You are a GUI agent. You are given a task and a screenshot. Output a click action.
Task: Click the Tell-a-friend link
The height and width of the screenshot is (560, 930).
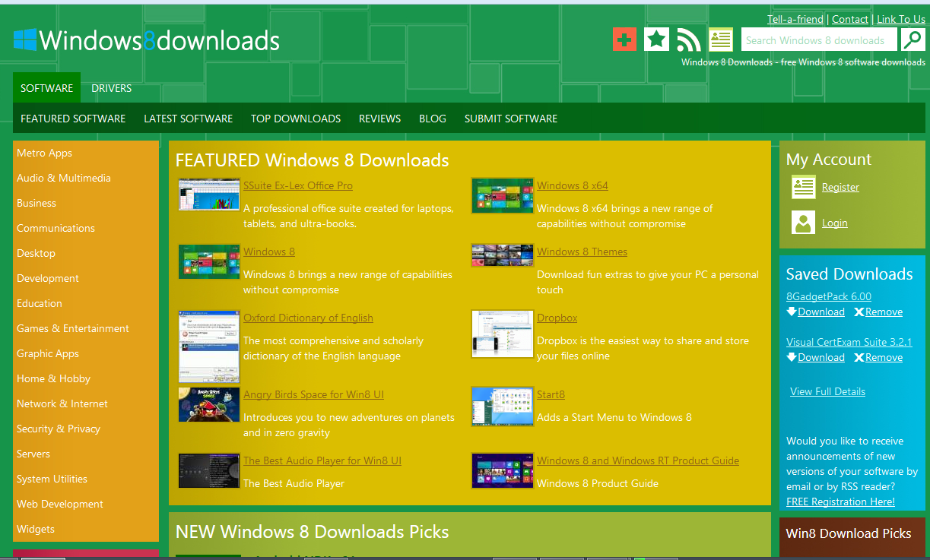(795, 19)
